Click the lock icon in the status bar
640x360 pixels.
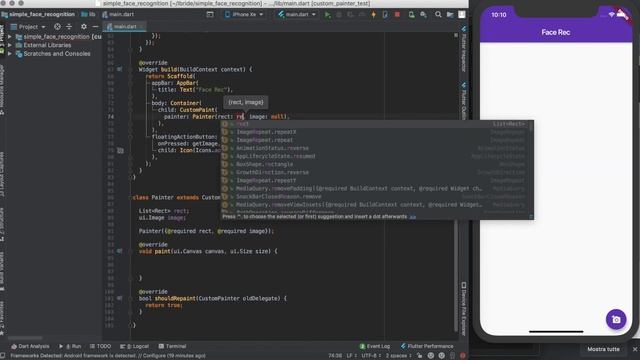coord(420,356)
